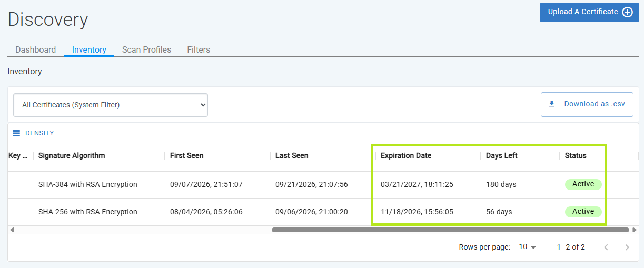Open the All Certificates filter dropdown
The height and width of the screenshot is (268, 644).
111,105
